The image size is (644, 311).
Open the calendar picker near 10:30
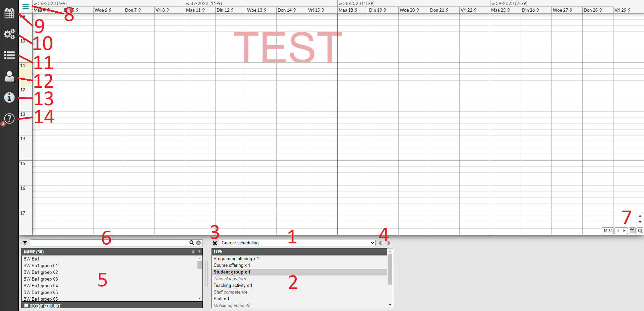[x=632, y=231]
